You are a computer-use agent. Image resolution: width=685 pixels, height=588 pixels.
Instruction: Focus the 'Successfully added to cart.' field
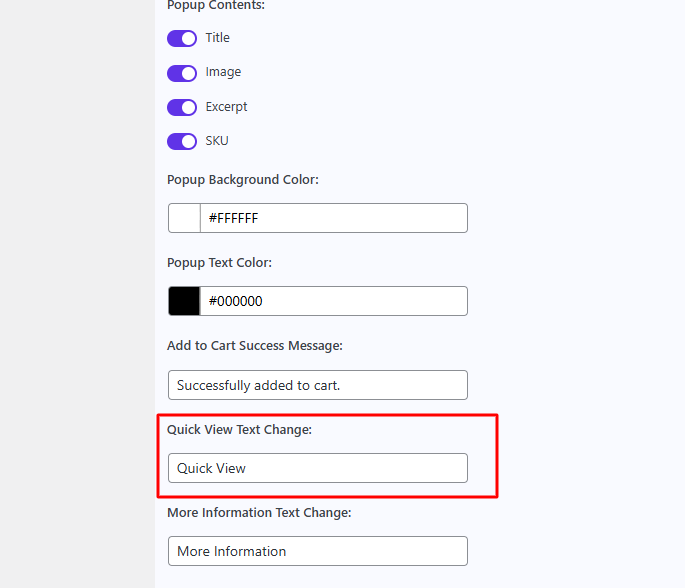tap(318, 385)
